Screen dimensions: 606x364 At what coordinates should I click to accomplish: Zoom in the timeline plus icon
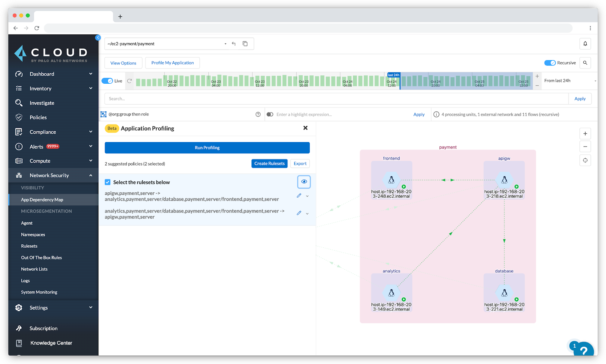(x=537, y=76)
